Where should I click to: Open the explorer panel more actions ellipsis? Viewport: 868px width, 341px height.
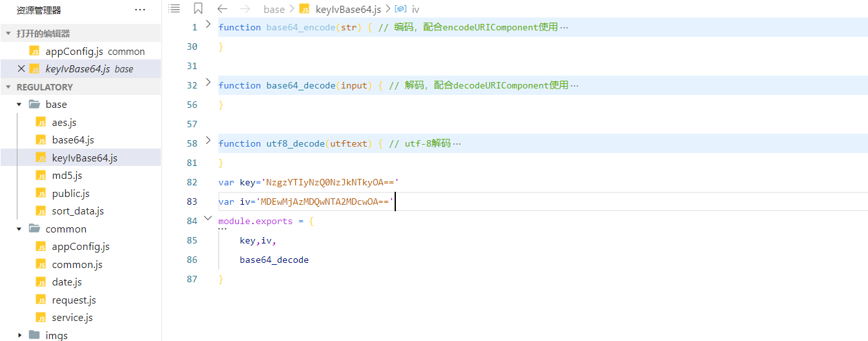140,10
